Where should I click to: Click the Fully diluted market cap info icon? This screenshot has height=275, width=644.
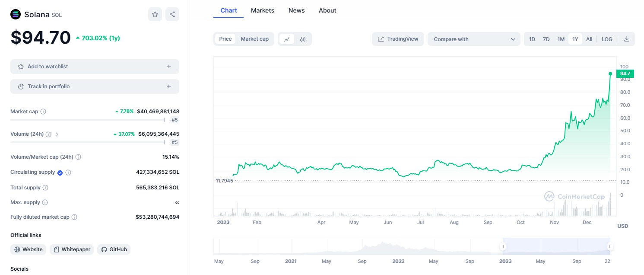[x=74, y=217]
